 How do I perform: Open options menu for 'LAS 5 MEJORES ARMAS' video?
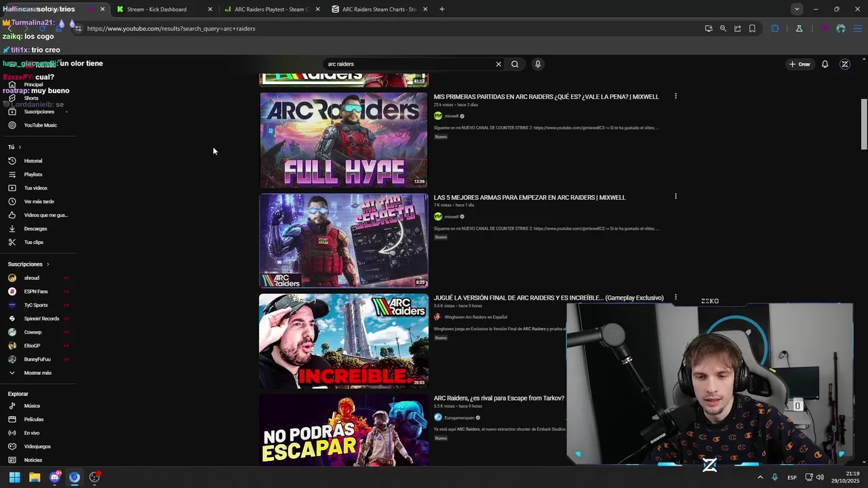tap(675, 197)
